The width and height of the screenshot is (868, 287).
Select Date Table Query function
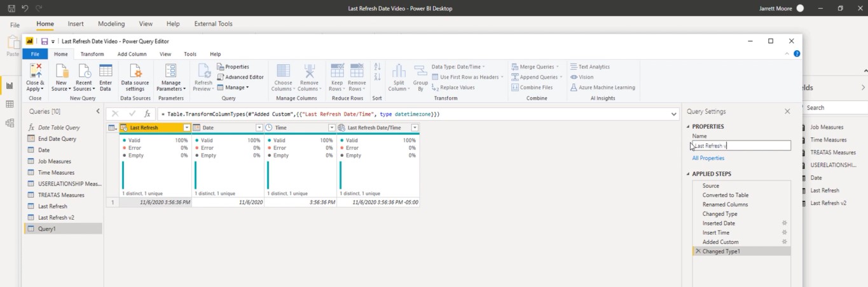[x=63, y=128]
